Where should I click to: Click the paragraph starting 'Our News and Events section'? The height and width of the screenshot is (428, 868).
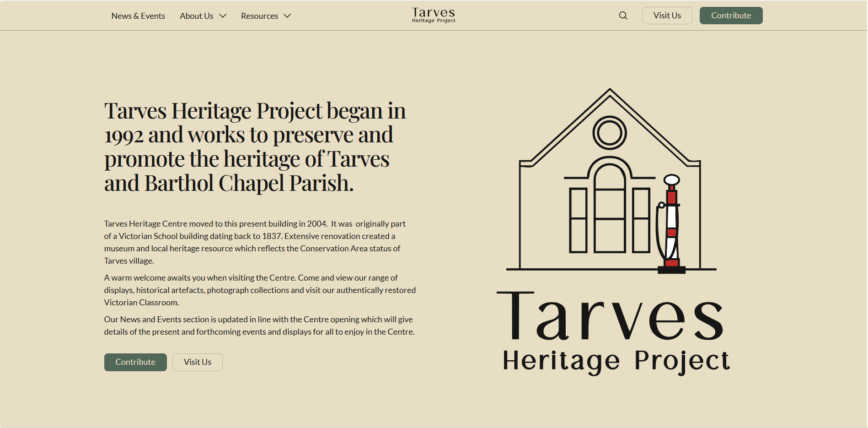pos(259,325)
